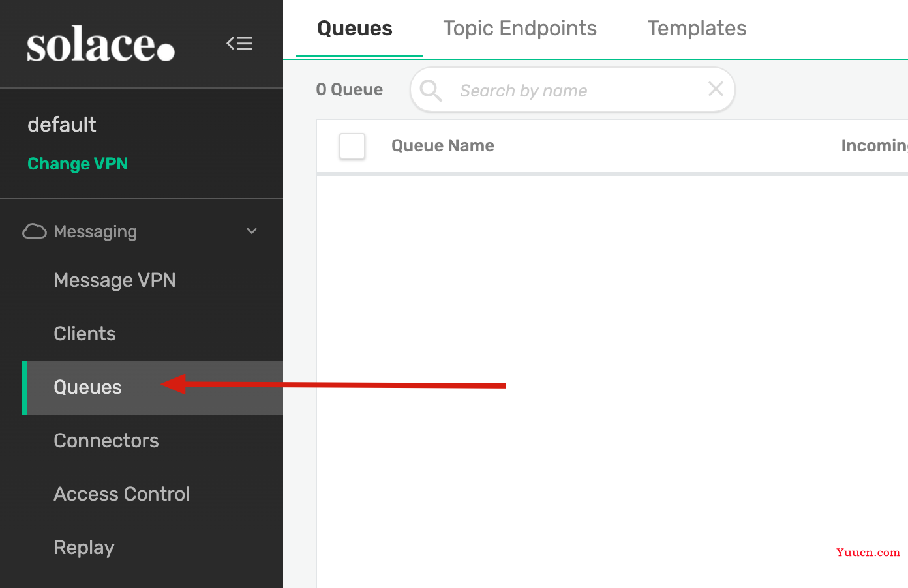This screenshot has width=908, height=588.
Task: Sort by the Queue Name column header
Action: 442,146
